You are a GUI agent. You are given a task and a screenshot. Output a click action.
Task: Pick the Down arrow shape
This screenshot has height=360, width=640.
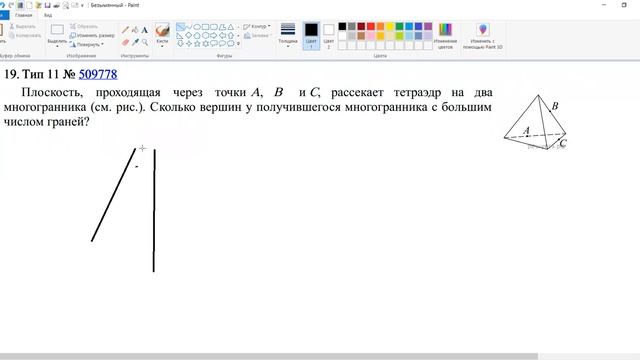click(180, 44)
